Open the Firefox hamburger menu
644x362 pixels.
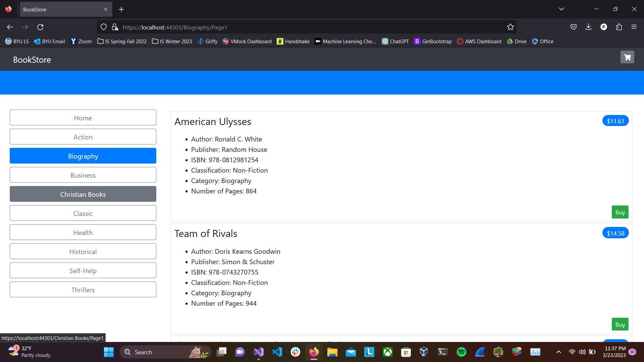634,27
